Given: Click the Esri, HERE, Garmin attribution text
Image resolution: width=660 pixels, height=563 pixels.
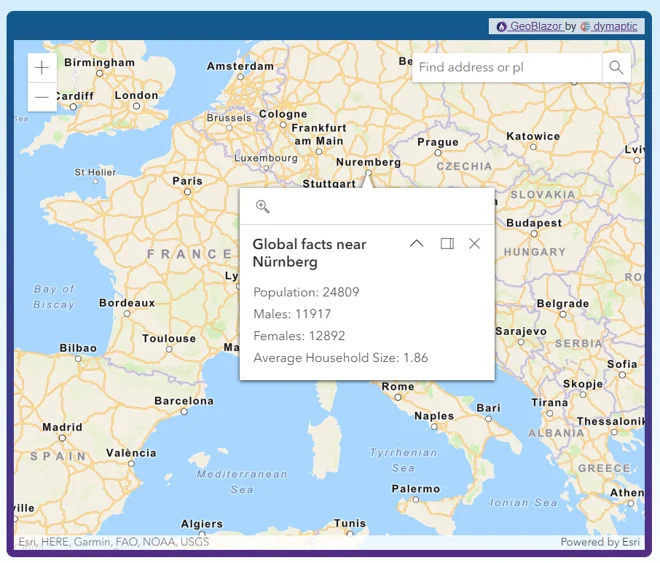Looking at the screenshot, I should point(114,542).
